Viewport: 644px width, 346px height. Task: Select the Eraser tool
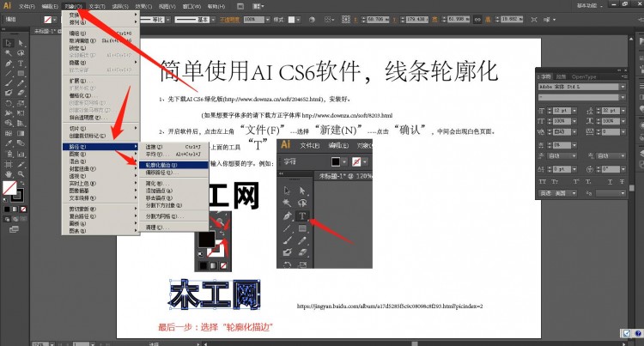point(21,93)
